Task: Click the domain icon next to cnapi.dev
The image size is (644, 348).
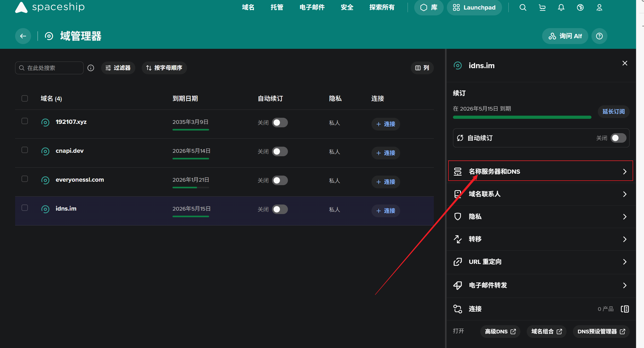Action: 45,151
